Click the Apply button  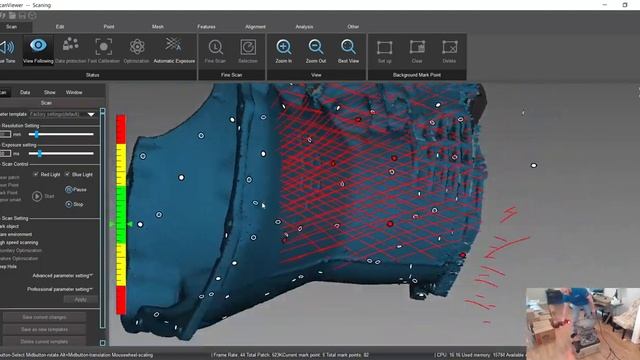80,300
